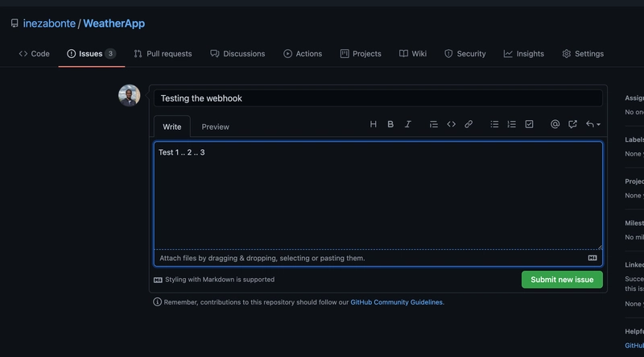Open the repository Settings tab
644x357 pixels.
click(x=583, y=54)
